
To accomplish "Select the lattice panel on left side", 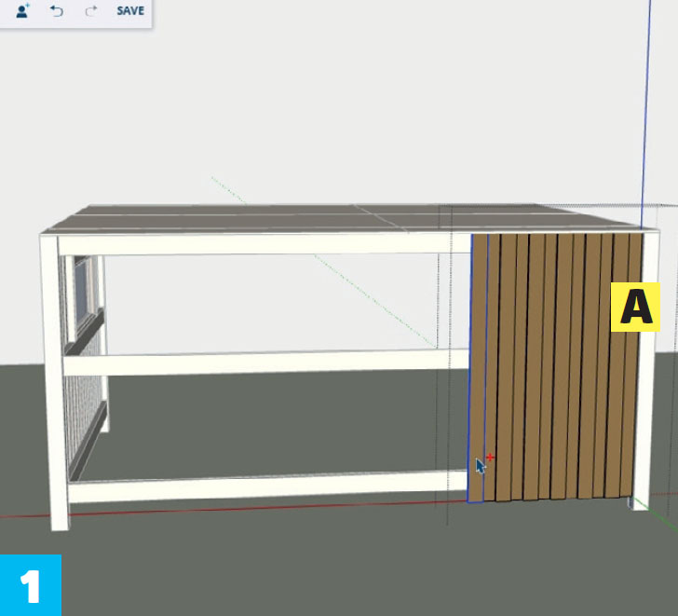I will click(86, 410).
